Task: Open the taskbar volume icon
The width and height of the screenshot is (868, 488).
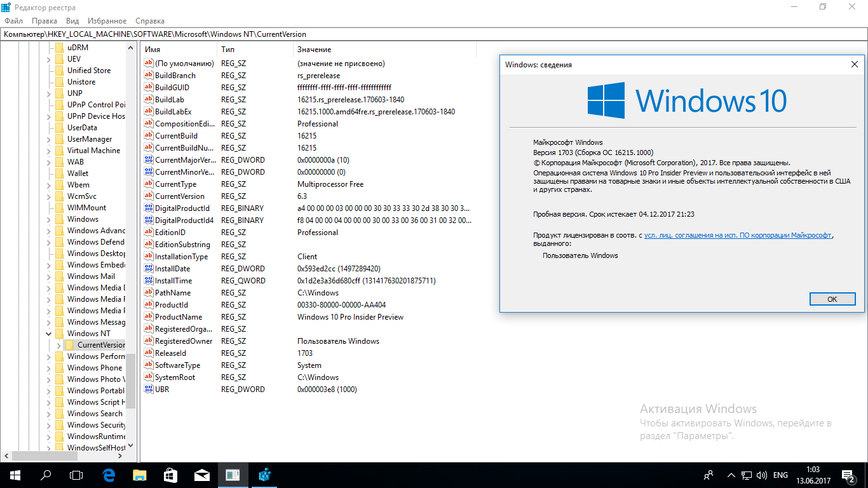Action: [x=761, y=475]
